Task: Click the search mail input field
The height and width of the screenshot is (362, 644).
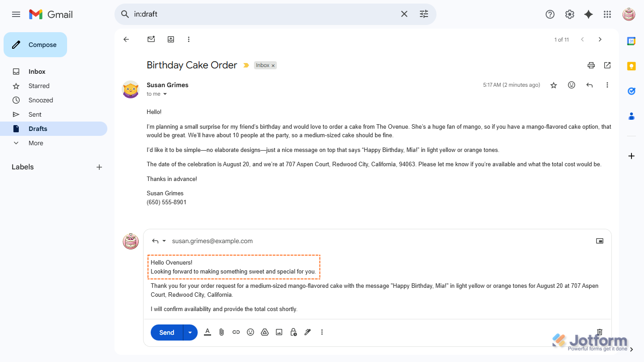Action: [x=264, y=14]
